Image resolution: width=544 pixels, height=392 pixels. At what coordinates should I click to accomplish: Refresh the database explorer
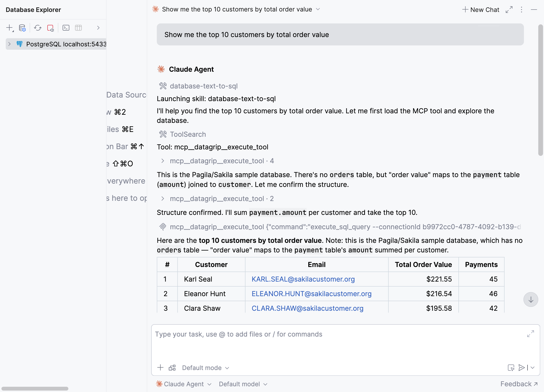(38, 28)
